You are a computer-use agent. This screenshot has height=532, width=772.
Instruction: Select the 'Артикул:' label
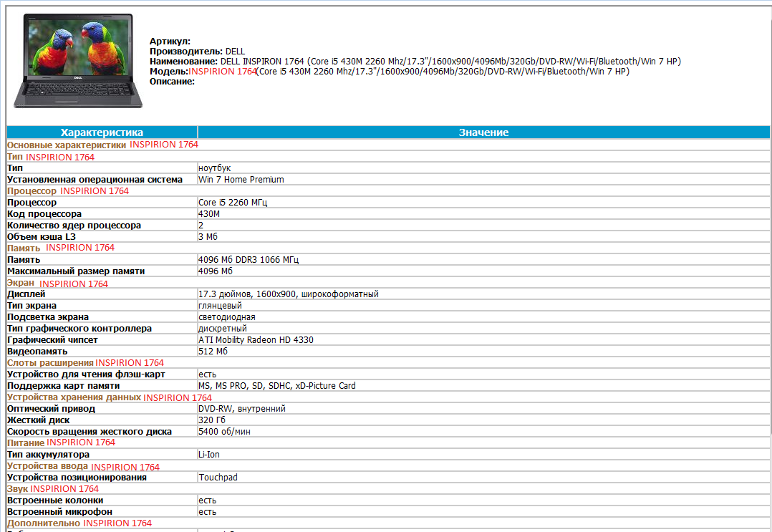point(170,42)
